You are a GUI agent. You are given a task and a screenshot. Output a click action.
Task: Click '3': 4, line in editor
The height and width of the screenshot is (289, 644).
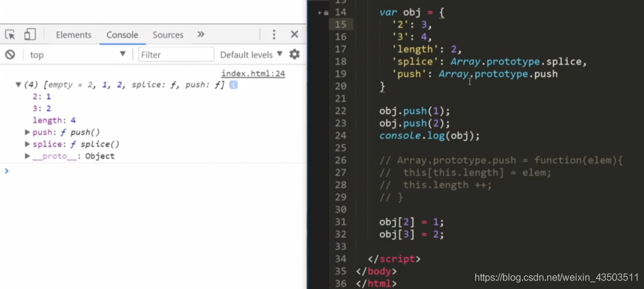(412, 37)
